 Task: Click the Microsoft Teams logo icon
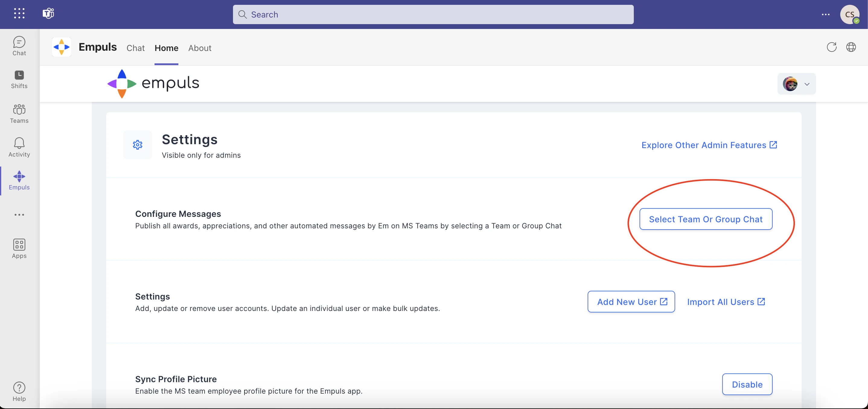pyautogui.click(x=48, y=14)
